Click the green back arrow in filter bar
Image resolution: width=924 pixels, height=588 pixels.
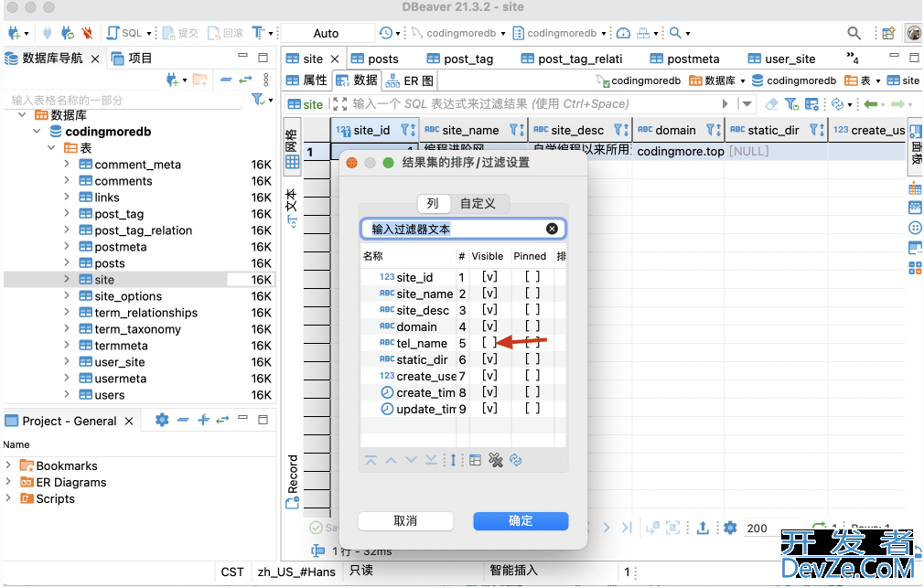(870, 104)
